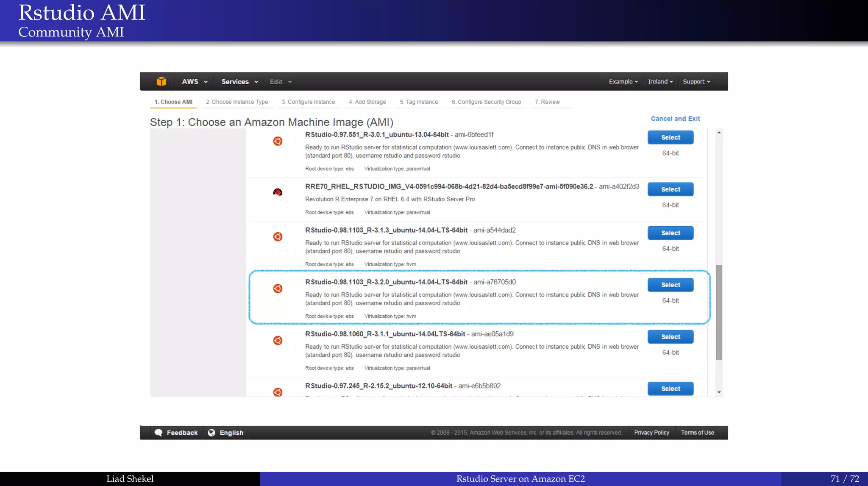This screenshot has height=486, width=868.
Task: Open the 5. Tag Instance tab
Action: [x=419, y=102]
